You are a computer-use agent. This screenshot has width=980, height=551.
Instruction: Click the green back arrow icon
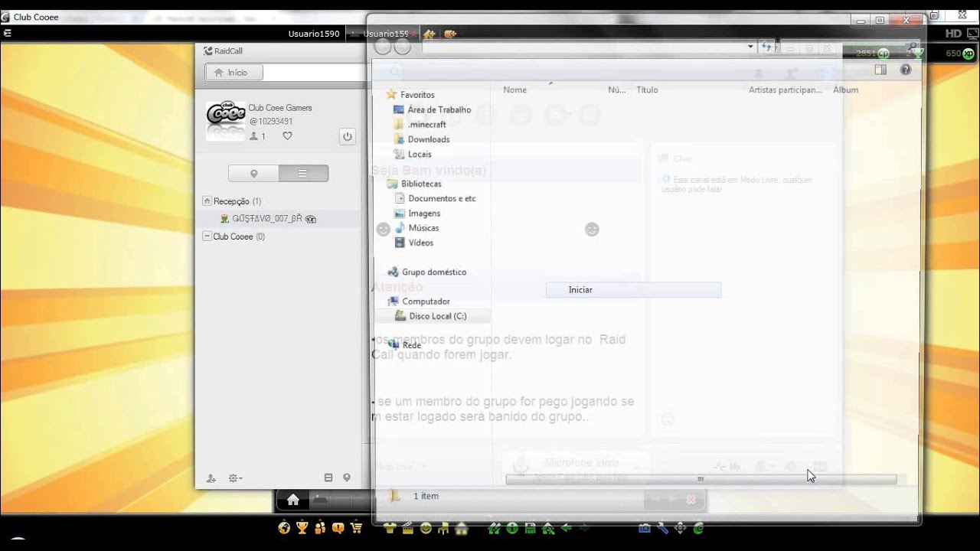pos(566,527)
